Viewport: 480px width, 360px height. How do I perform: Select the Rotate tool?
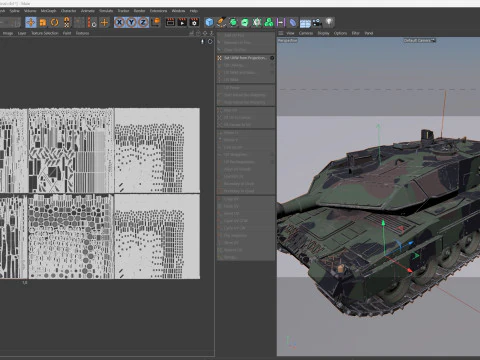(55, 23)
